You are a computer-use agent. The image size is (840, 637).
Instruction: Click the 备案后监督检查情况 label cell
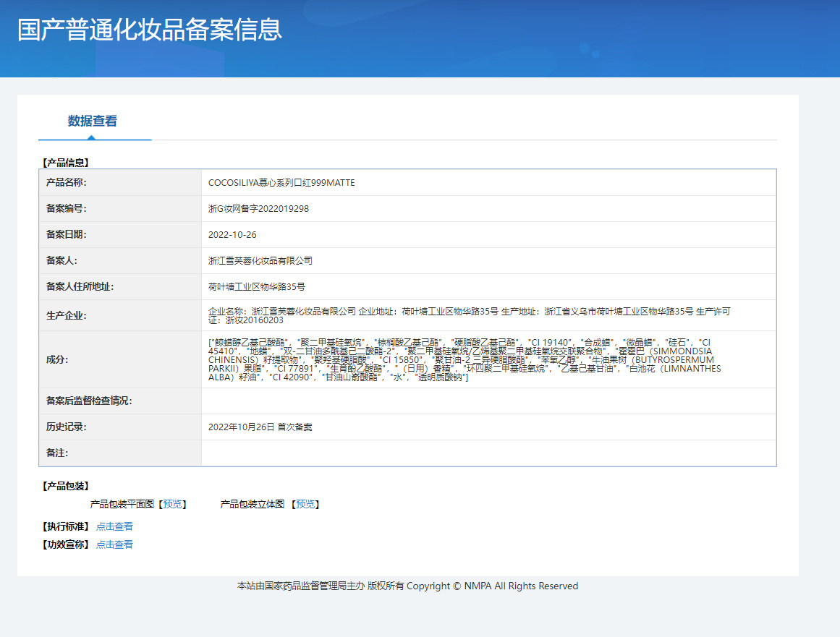(120, 401)
